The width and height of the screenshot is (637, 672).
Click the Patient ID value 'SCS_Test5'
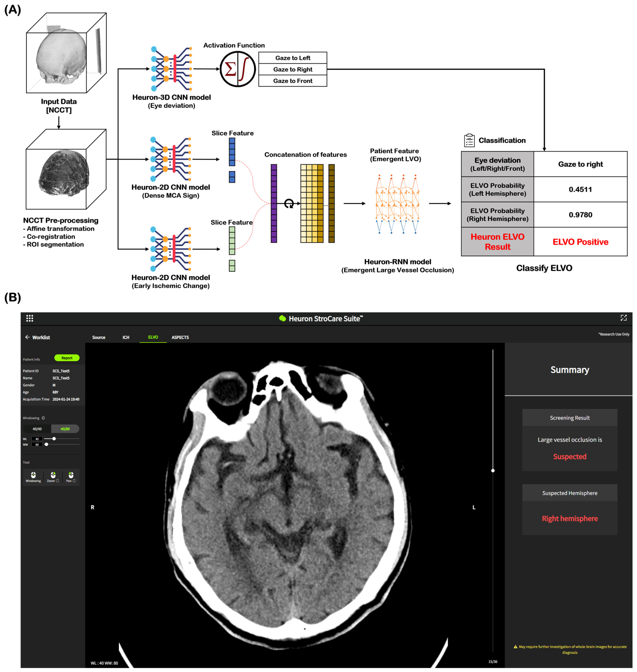point(61,371)
